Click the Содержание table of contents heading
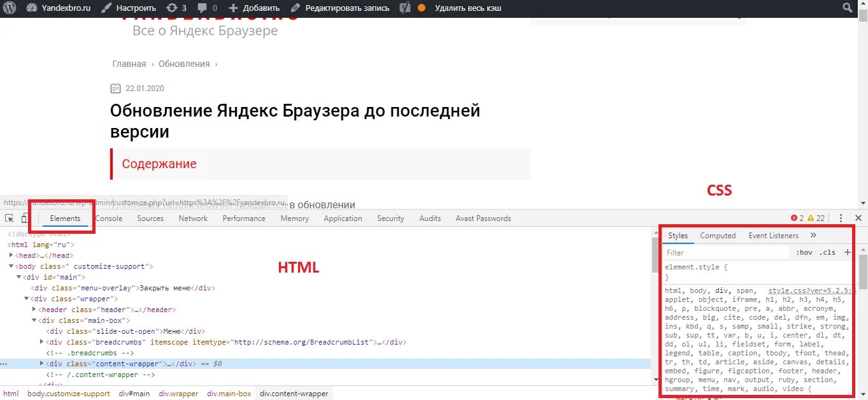This screenshot has width=868, height=400. [x=159, y=164]
